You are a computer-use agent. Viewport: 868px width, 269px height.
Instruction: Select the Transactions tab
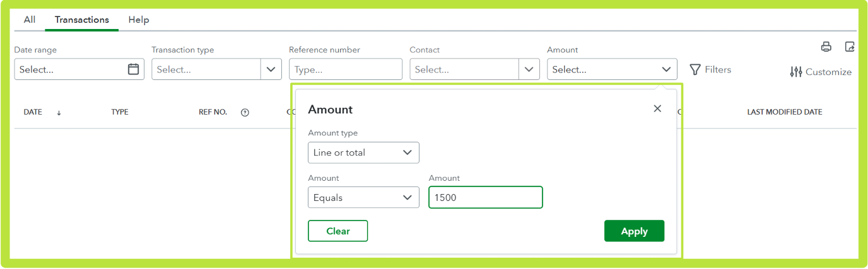coord(82,20)
